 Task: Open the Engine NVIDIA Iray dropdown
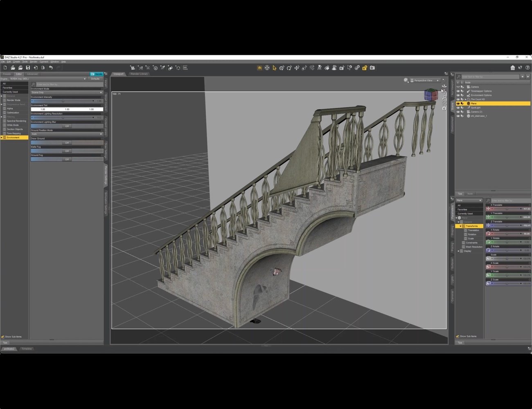pyautogui.click(x=47, y=79)
